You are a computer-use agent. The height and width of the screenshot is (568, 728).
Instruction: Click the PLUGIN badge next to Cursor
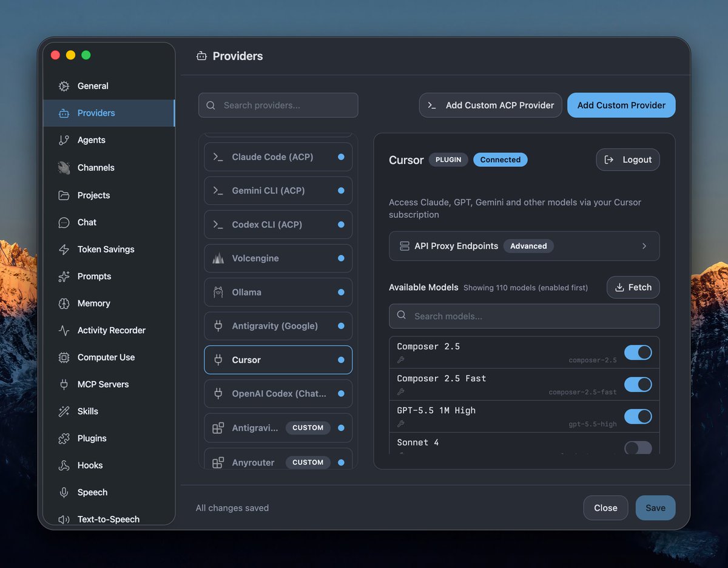(x=448, y=160)
